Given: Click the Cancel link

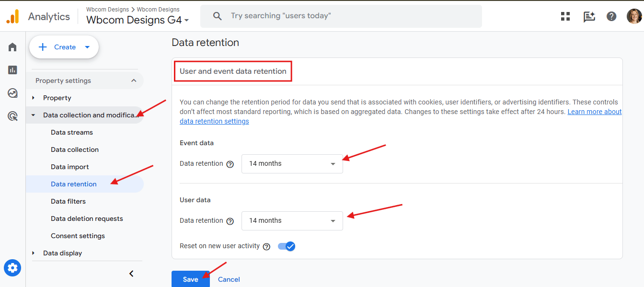Looking at the screenshot, I should click(229, 279).
